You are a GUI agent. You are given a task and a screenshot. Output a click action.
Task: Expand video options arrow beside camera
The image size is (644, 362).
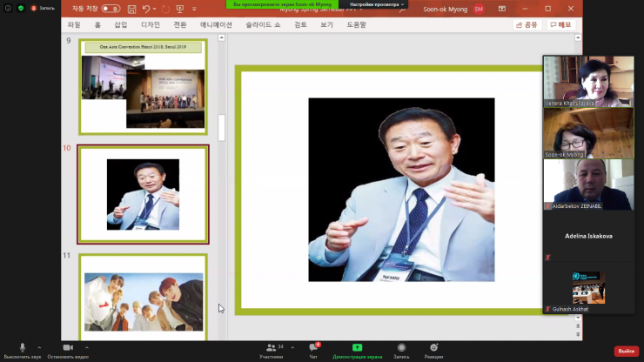87,346
